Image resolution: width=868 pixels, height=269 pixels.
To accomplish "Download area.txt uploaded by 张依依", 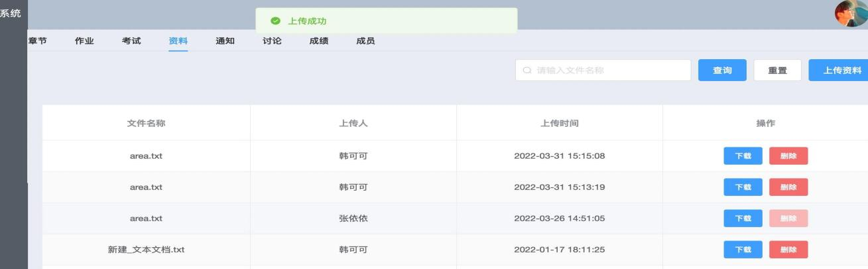I will coord(743,219).
